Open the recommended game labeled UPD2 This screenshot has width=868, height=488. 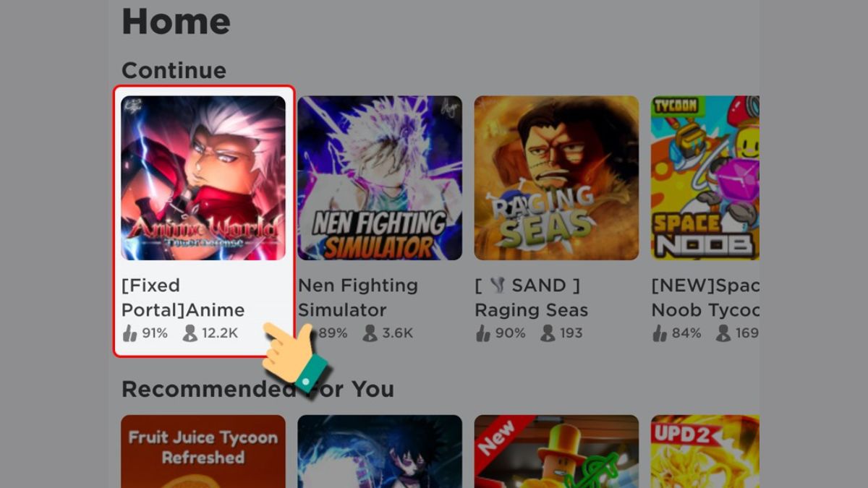point(705,451)
